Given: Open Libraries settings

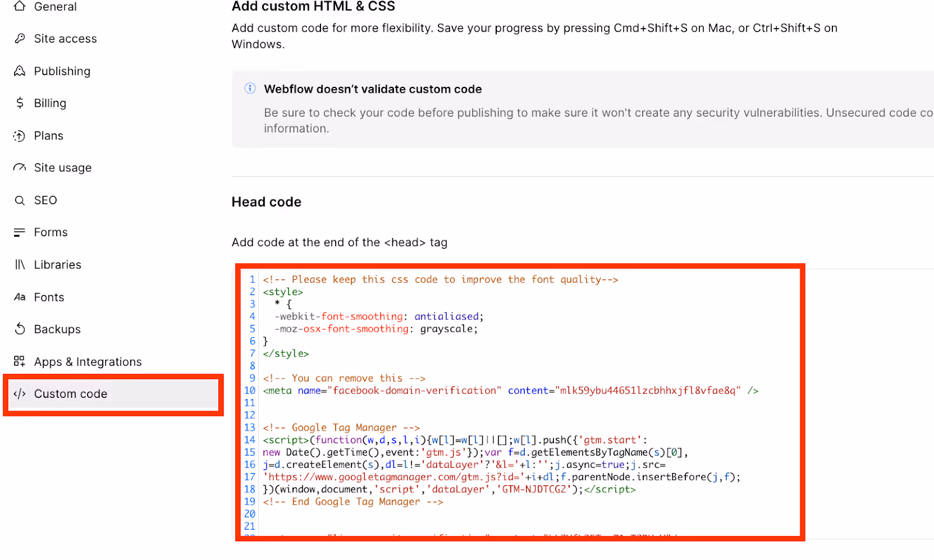Looking at the screenshot, I should 58,265.
